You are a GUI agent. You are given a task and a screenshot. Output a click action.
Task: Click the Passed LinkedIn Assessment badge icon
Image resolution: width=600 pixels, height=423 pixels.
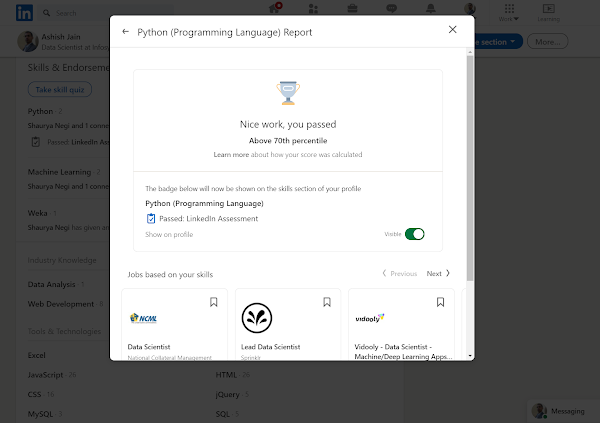(x=151, y=218)
